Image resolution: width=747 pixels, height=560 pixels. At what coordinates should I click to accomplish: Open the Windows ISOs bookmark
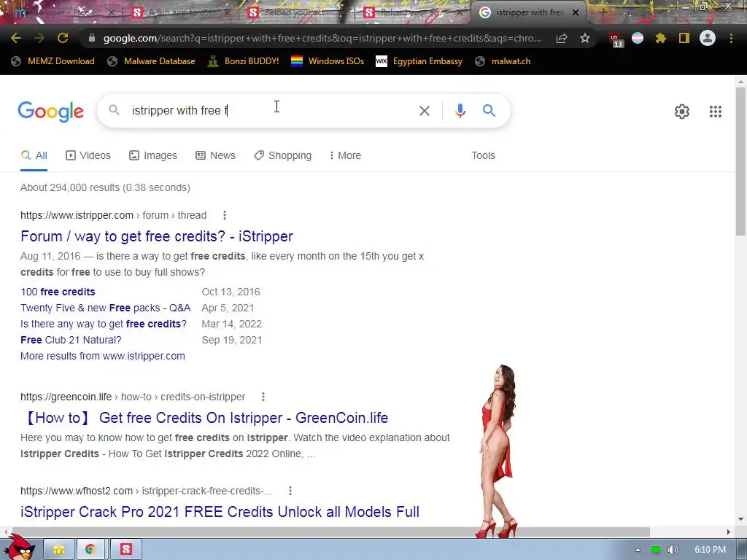click(328, 61)
